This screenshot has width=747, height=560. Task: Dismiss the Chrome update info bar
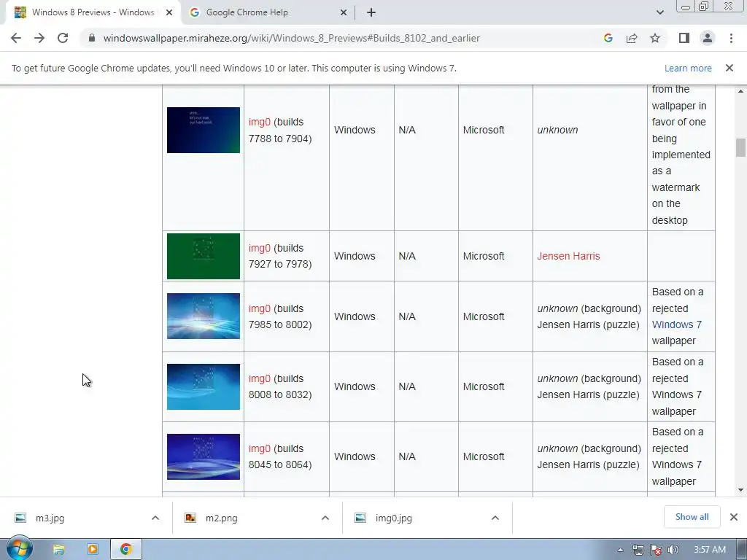point(729,68)
